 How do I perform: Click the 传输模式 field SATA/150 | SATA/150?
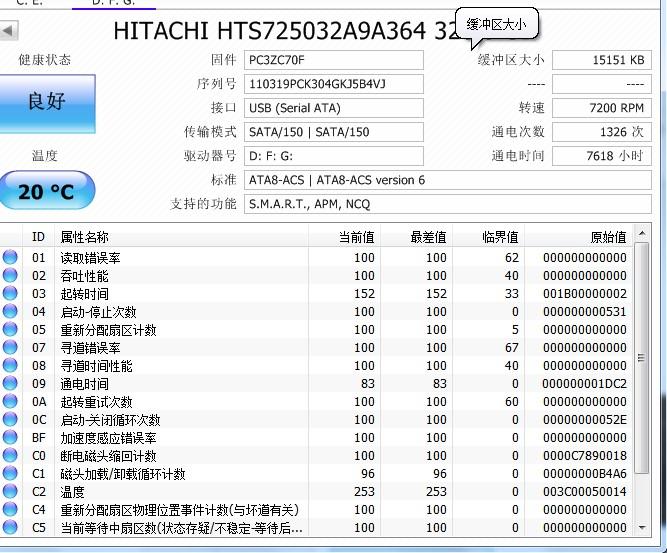334,132
